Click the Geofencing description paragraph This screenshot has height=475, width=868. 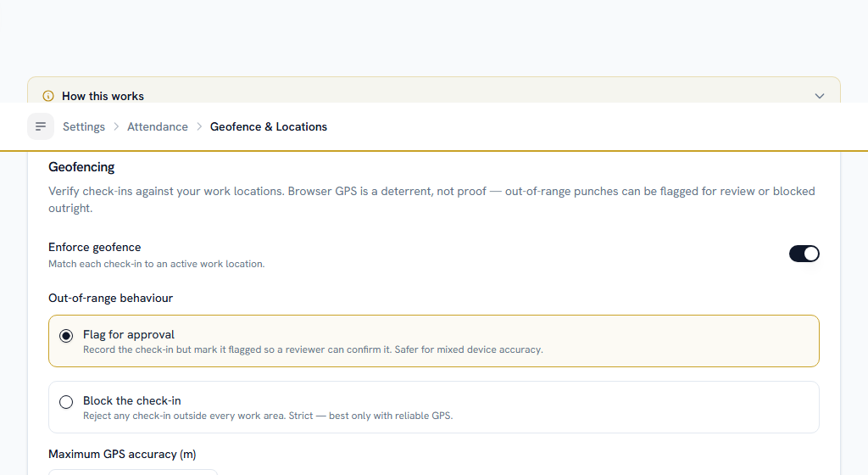[x=431, y=200]
